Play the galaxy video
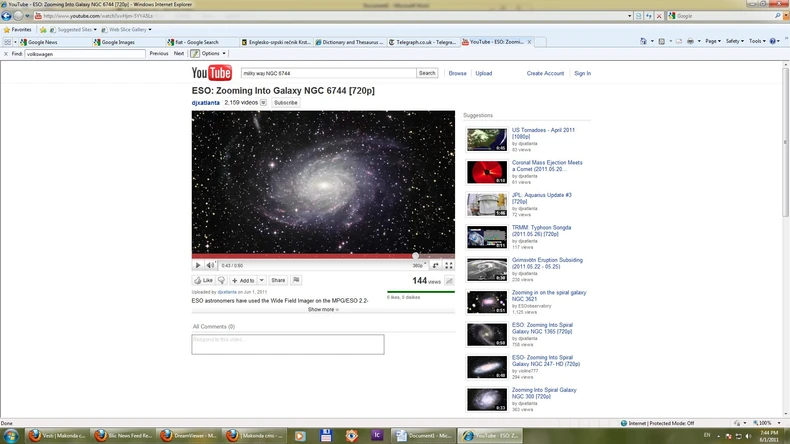Screen dimensions: 790x444 pos(198,265)
